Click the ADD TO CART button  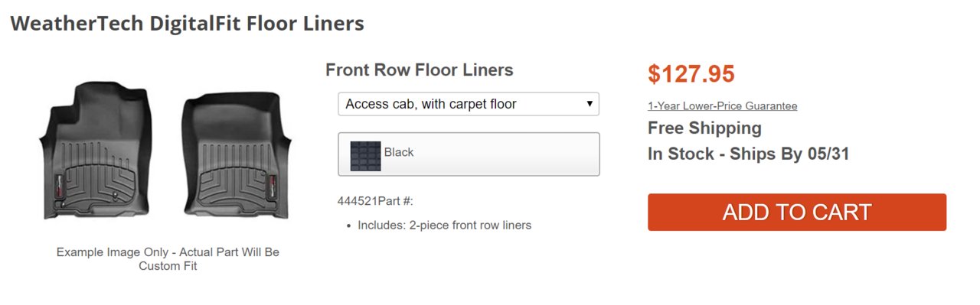(797, 212)
